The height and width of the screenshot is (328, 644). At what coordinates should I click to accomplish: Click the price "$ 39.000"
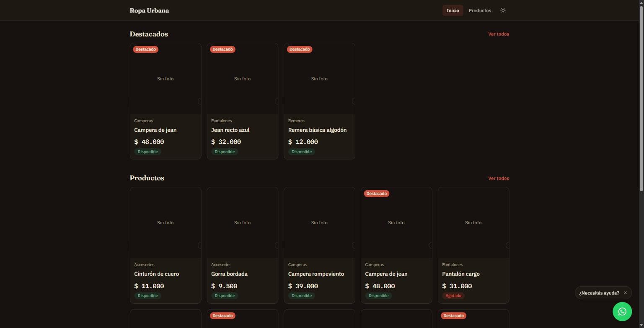coord(303,286)
